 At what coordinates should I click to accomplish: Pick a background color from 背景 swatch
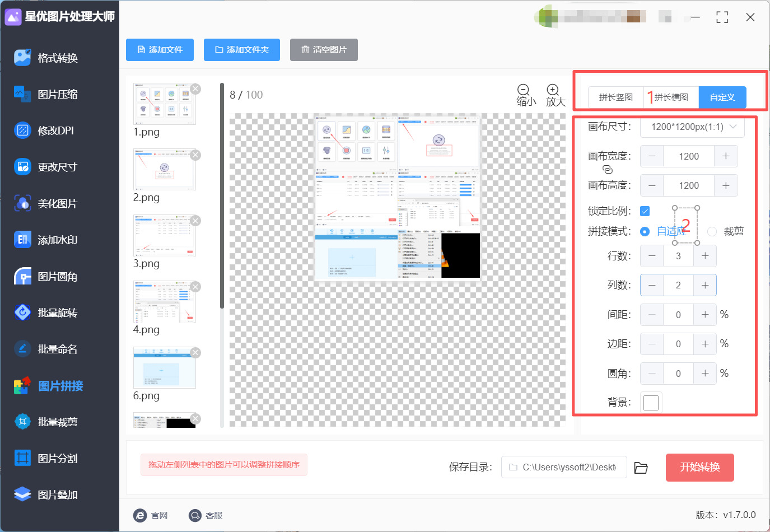coord(651,402)
